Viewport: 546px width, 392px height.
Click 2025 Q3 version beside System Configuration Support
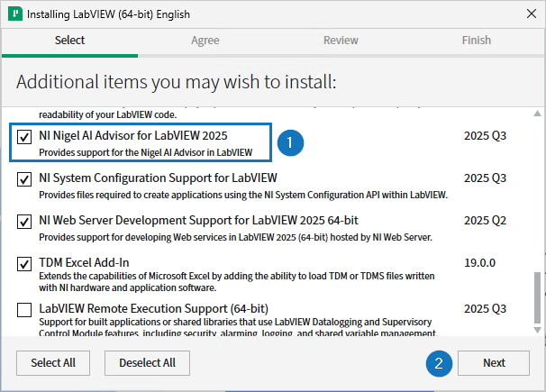(485, 178)
